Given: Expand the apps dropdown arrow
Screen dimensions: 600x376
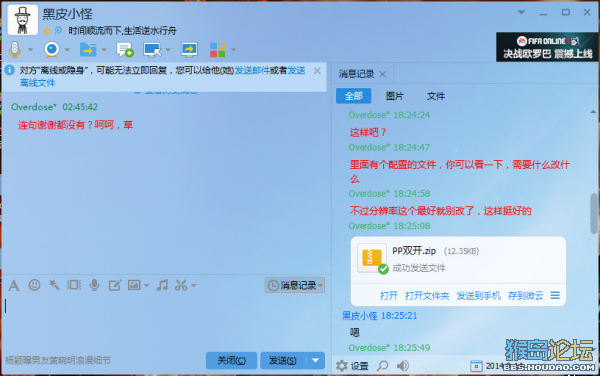Looking at the screenshot, I should point(233,50).
